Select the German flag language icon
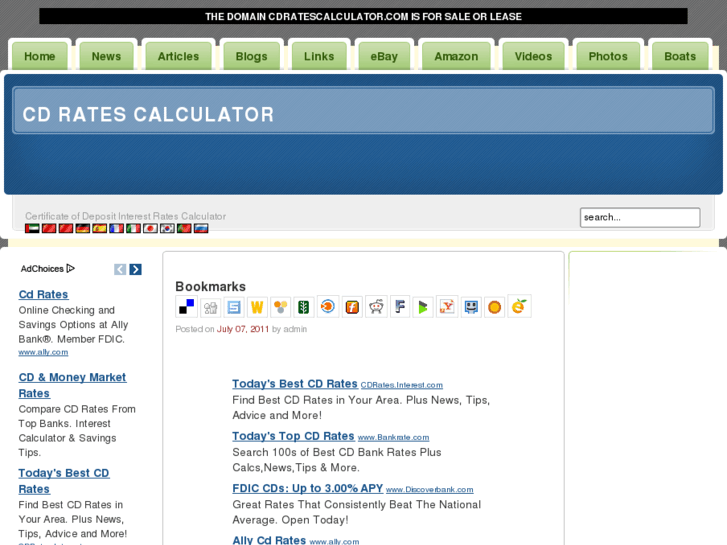Screen dimensions: 727x545 [83, 228]
